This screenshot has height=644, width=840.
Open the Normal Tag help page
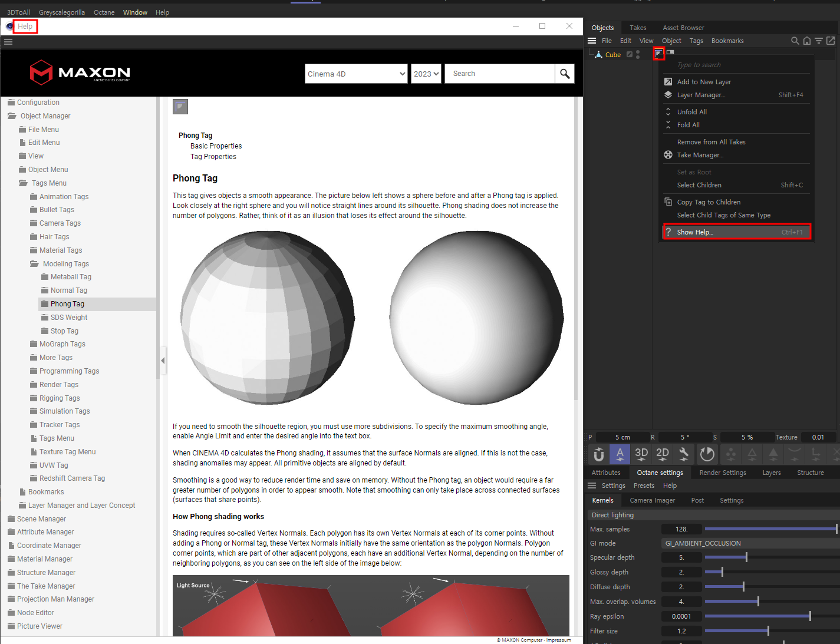tap(68, 290)
